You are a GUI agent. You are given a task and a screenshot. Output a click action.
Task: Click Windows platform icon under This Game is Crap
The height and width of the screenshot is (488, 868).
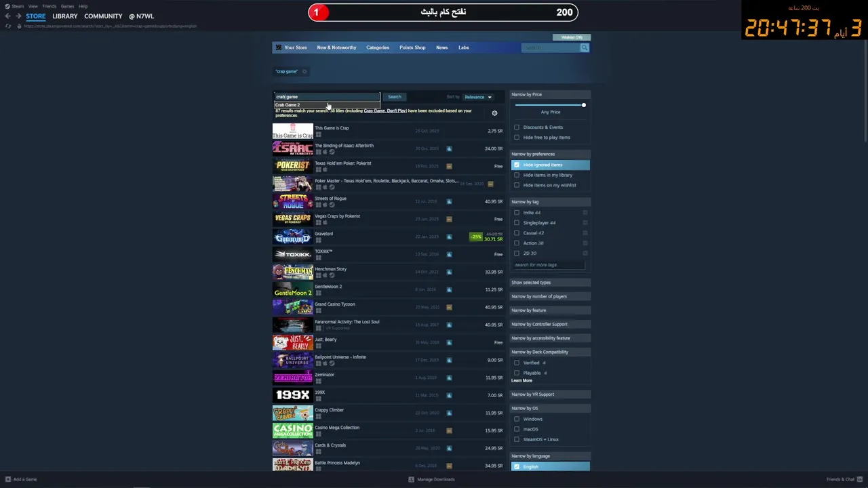[x=318, y=134]
